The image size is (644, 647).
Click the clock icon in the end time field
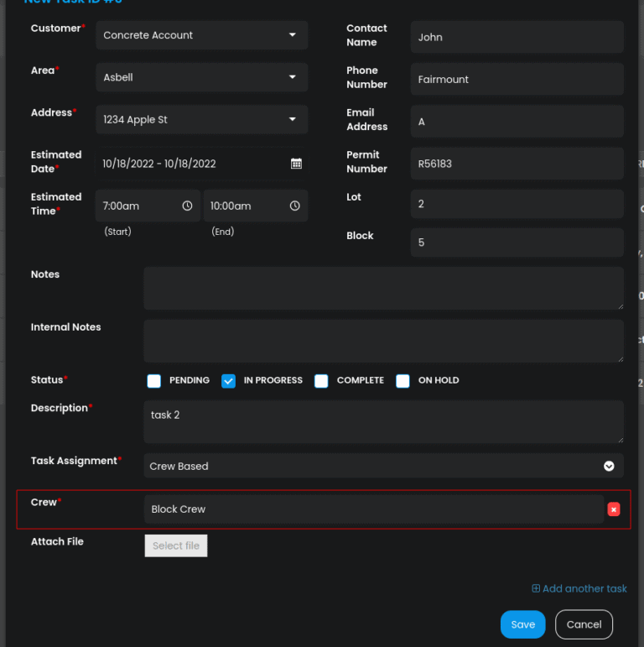(295, 206)
